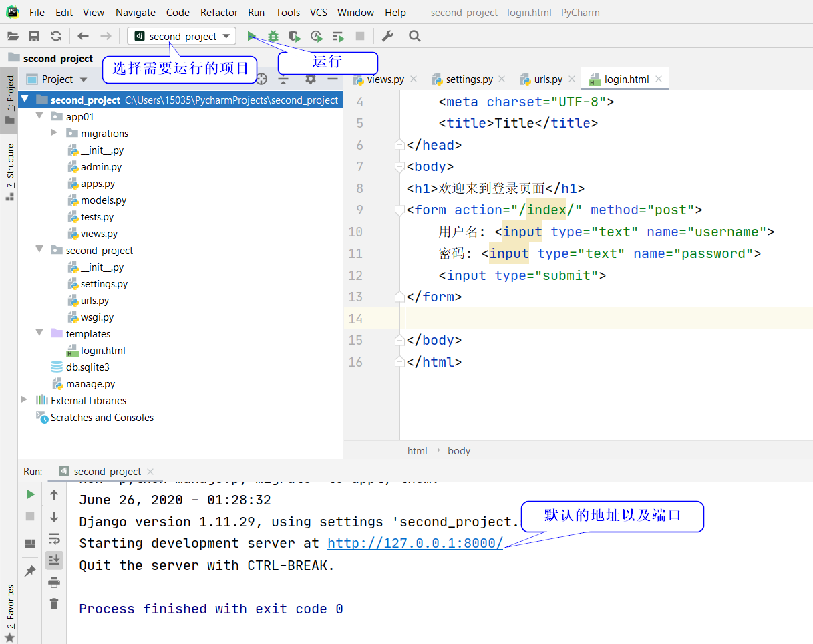Image resolution: width=813 pixels, height=644 pixels.
Task: Stop the process with the toolbar stop square
Action: point(360,36)
